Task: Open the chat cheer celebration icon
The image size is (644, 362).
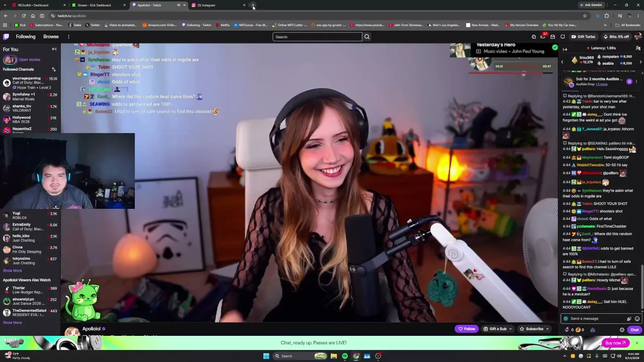Action: coord(629,319)
